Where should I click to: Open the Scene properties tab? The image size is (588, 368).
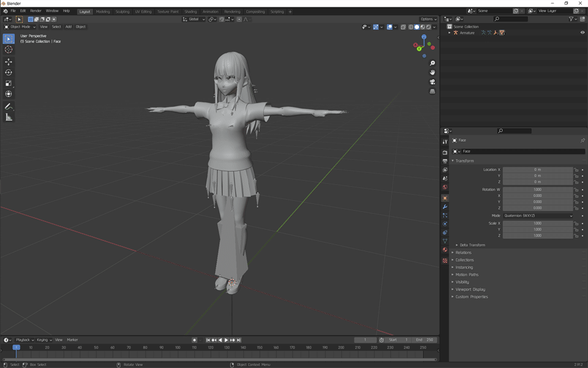pyautogui.click(x=445, y=178)
